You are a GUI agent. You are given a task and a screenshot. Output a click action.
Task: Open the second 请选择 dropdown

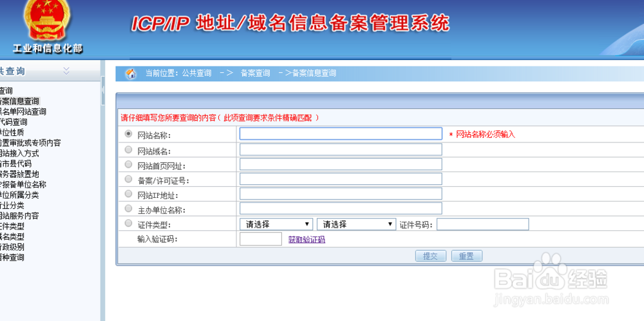click(x=356, y=224)
